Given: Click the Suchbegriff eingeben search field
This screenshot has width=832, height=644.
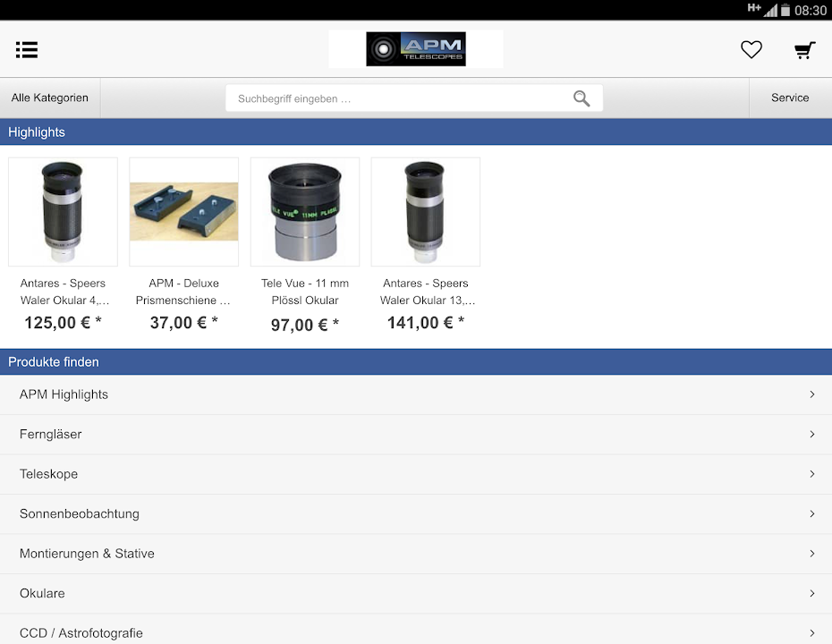Looking at the screenshot, I should 398,98.
